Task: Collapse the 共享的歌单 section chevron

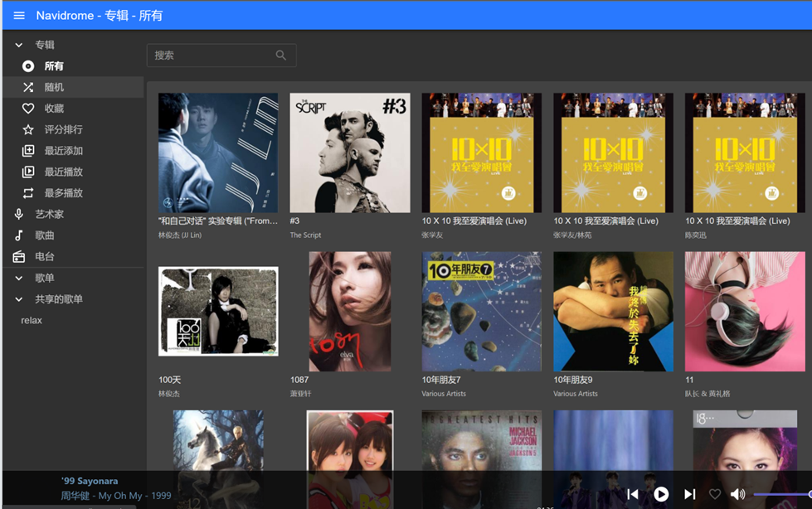Action: point(19,299)
